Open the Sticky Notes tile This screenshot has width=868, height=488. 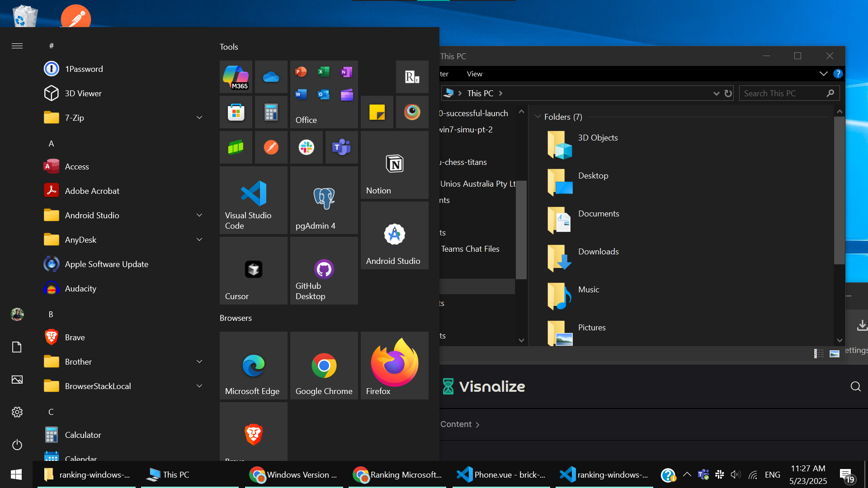point(377,112)
